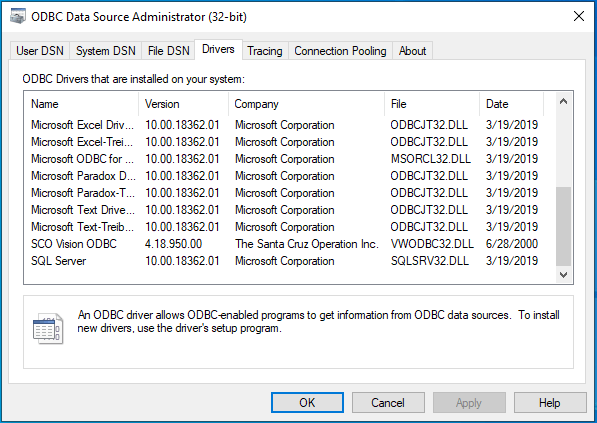The width and height of the screenshot is (597, 423).
Task: Switch to the User DSN tab
Action: point(40,51)
